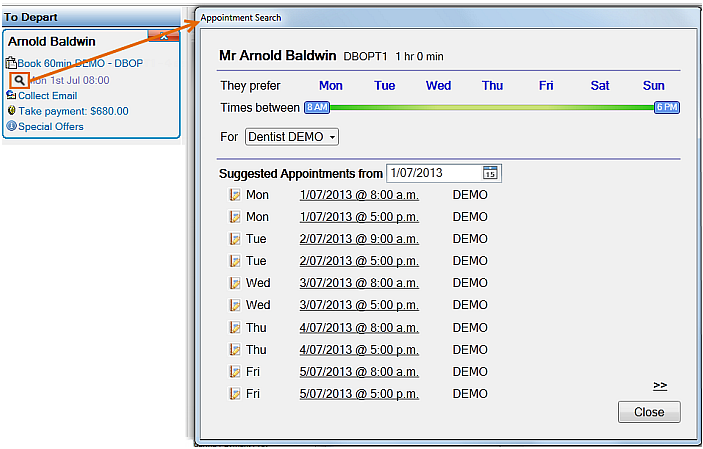
Task: Click the Collect Email link
Action: (x=48, y=96)
